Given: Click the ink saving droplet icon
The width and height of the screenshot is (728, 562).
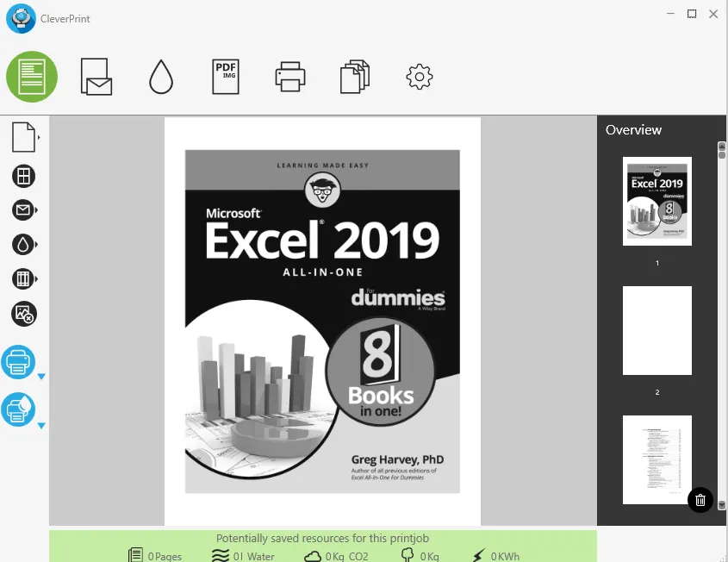Looking at the screenshot, I should (x=161, y=78).
